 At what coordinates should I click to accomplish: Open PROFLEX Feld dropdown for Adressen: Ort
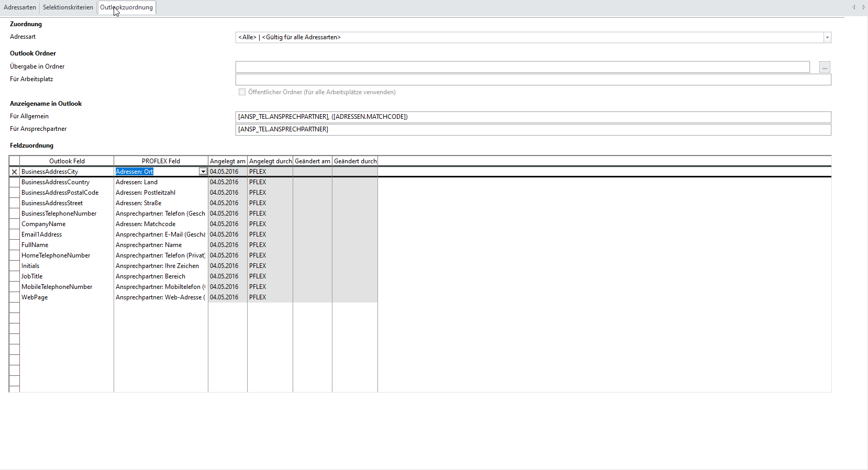tap(203, 172)
